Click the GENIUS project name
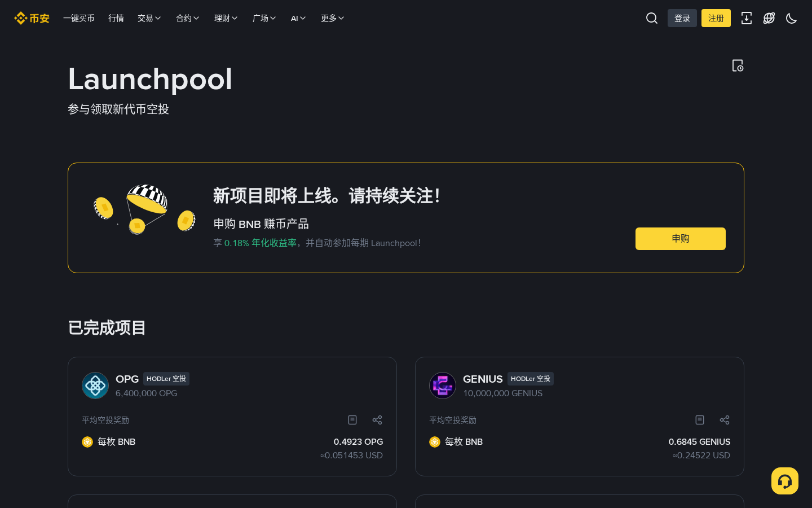The width and height of the screenshot is (812, 508). [x=483, y=379]
